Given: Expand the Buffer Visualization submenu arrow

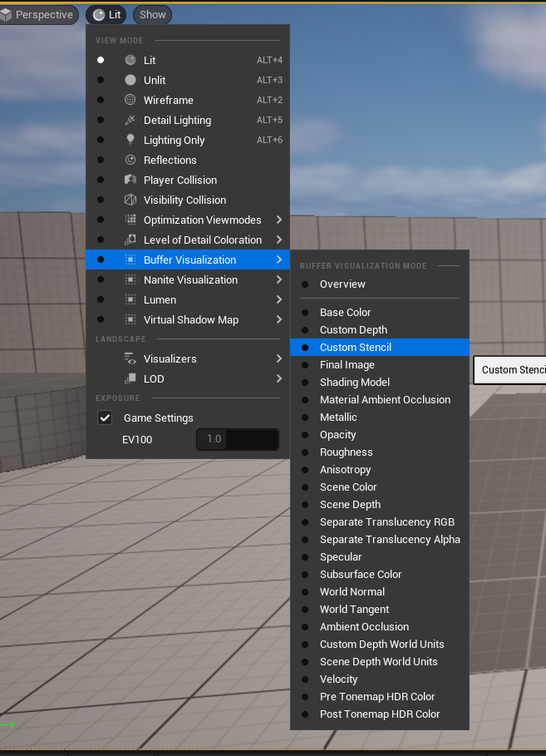Looking at the screenshot, I should tap(279, 259).
